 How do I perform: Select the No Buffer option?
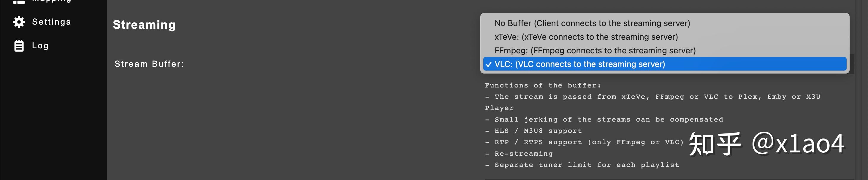592,23
